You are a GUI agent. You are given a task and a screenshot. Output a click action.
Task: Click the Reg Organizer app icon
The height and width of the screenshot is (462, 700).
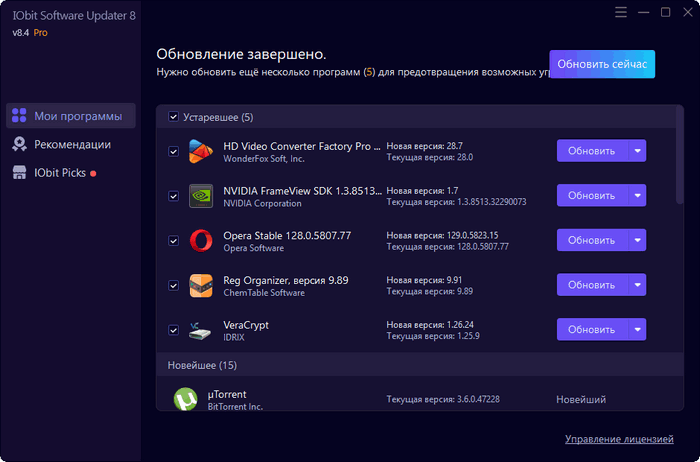[200, 285]
